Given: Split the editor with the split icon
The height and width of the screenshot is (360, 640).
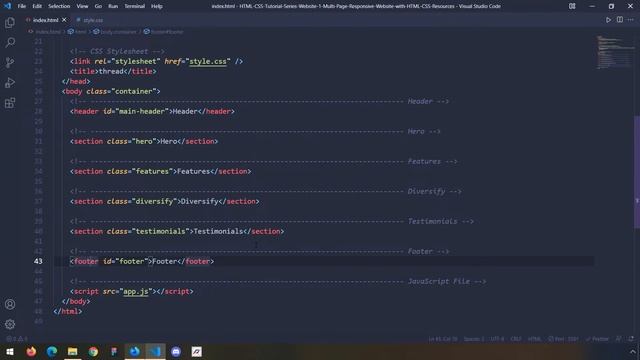Looking at the screenshot, I should (620, 20).
